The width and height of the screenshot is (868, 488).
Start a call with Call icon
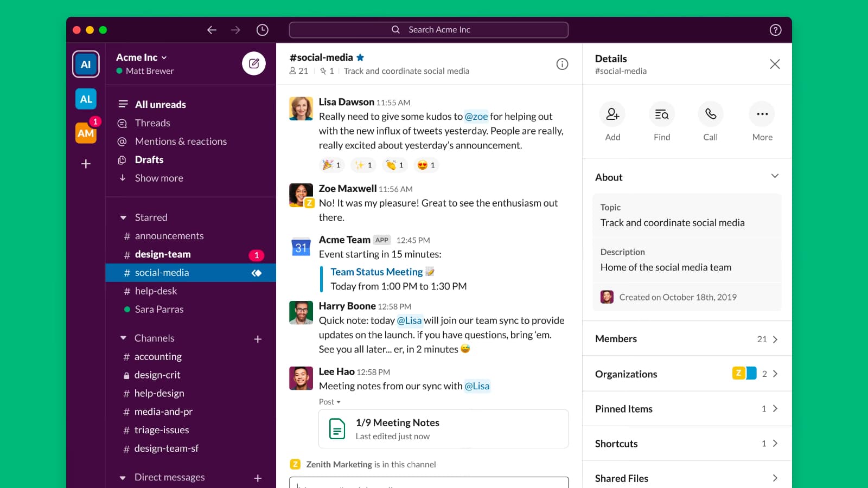pos(710,114)
